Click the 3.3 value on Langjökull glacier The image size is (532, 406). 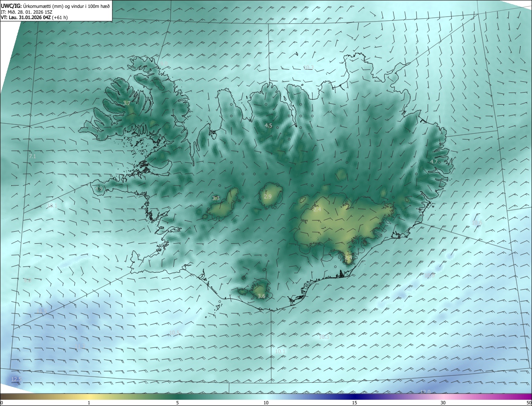point(216,198)
